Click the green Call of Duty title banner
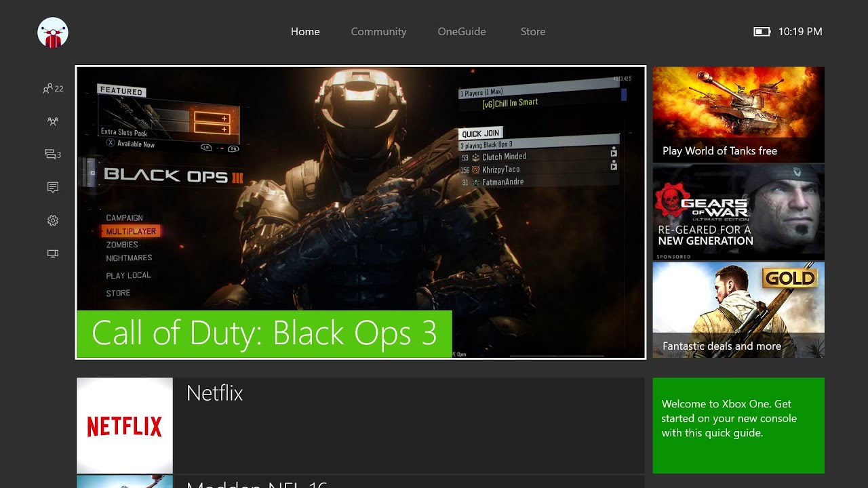The height and width of the screenshot is (488, 868). (264, 334)
